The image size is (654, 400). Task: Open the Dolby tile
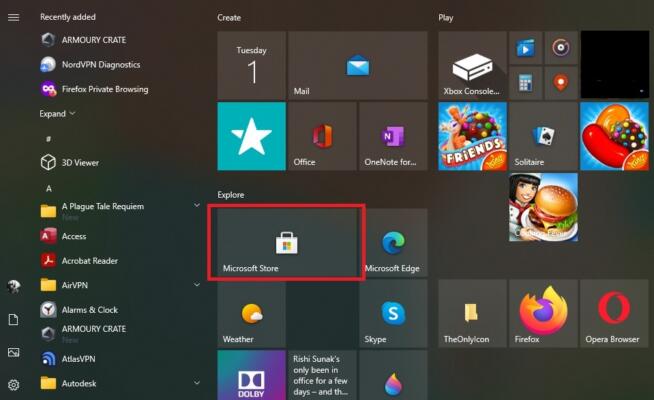tap(252, 375)
